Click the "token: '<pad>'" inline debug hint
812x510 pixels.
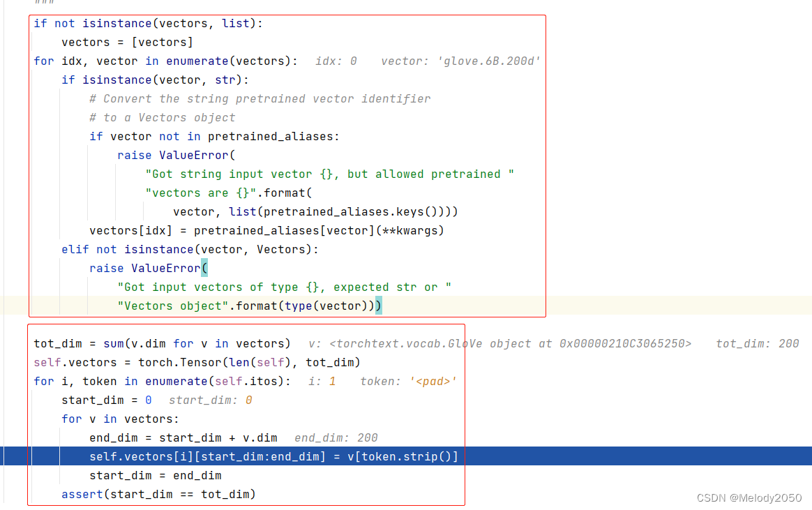click(x=408, y=381)
